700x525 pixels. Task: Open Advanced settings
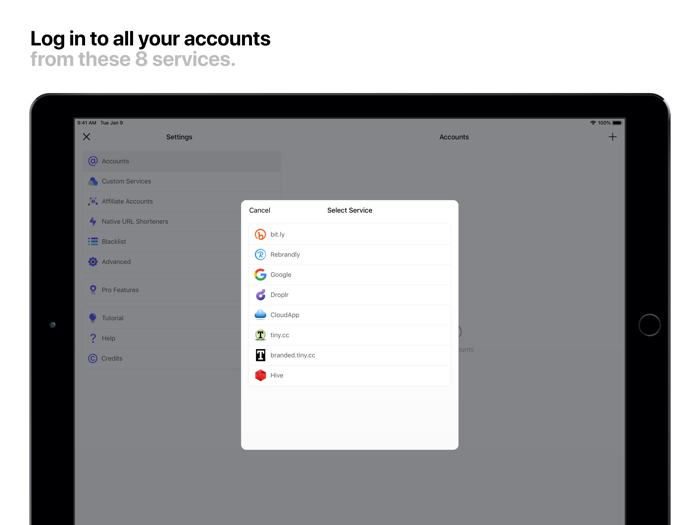162,262
